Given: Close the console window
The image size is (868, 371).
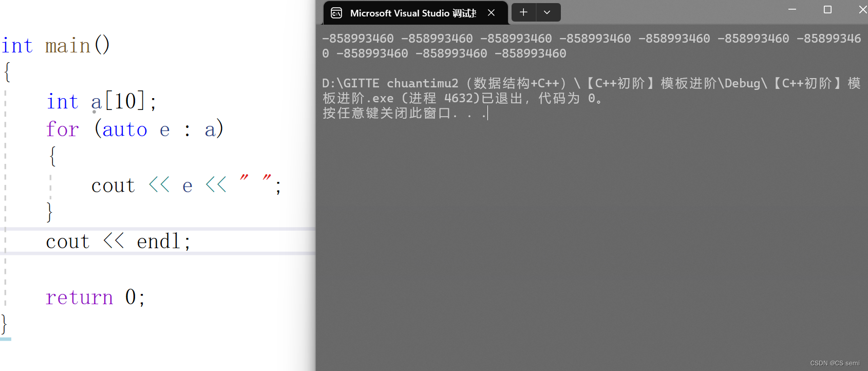Looking at the screenshot, I should (862, 10).
